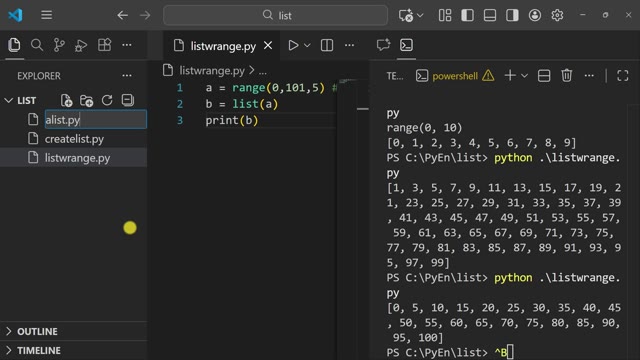Click the terminal prompt input line

coord(504,352)
